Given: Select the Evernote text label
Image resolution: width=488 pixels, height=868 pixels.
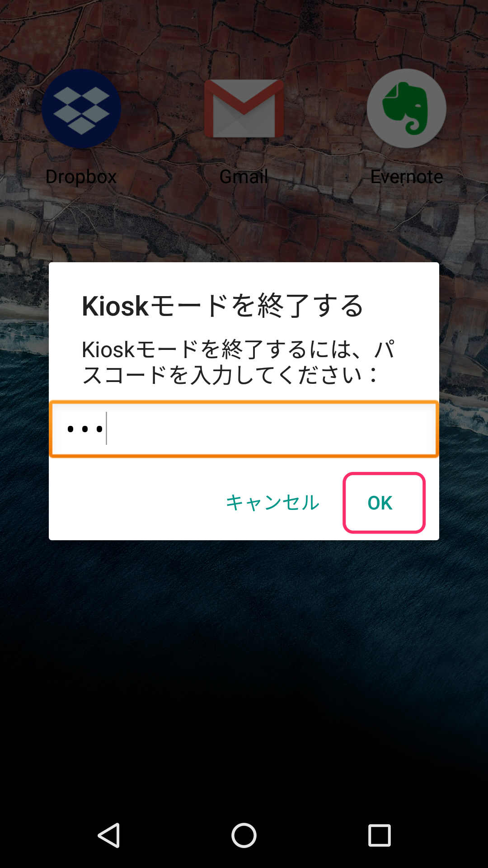Looking at the screenshot, I should coord(407,177).
